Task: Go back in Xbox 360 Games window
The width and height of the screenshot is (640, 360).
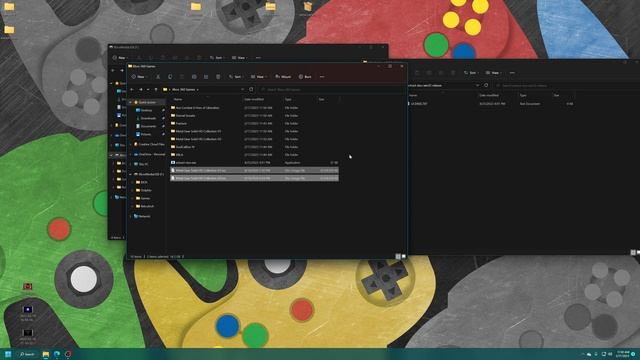Action: 132,89
